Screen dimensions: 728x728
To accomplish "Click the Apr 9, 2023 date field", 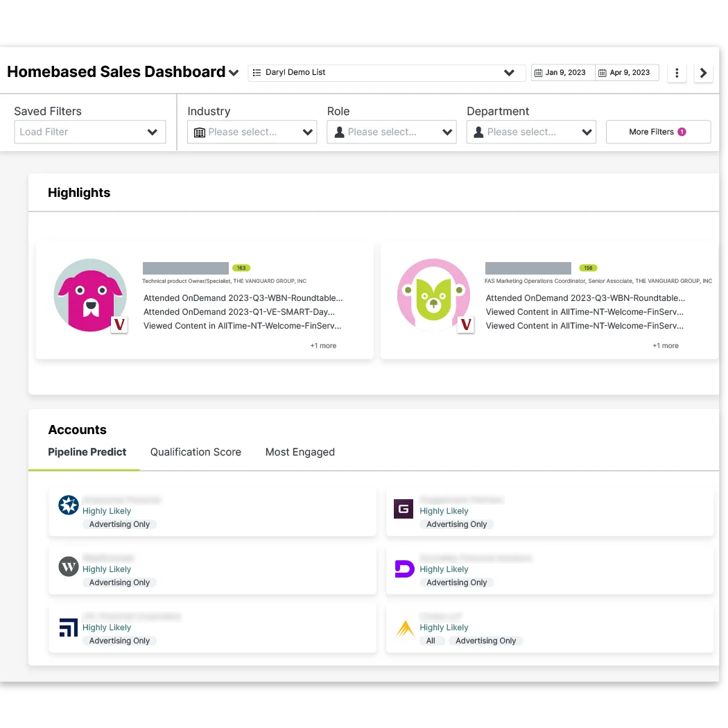I will [626, 72].
